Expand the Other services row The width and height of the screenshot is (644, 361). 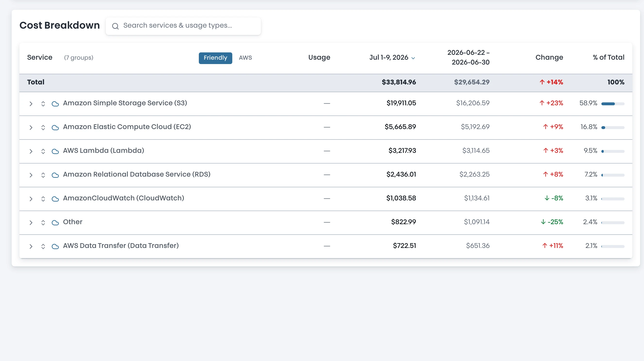31,223
